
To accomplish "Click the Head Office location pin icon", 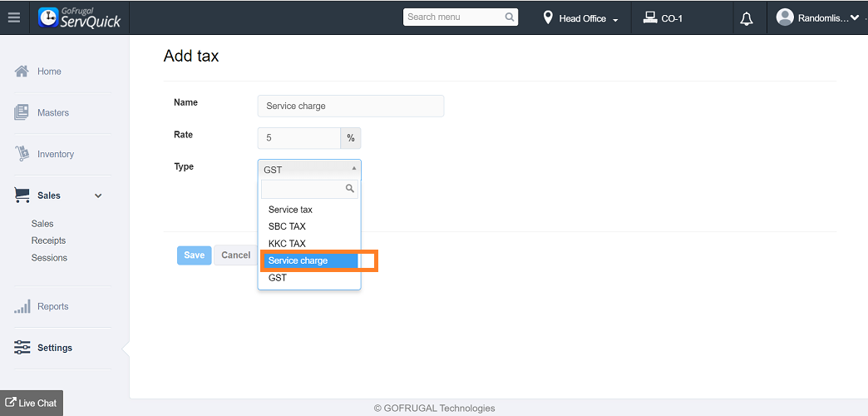I will (x=548, y=17).
